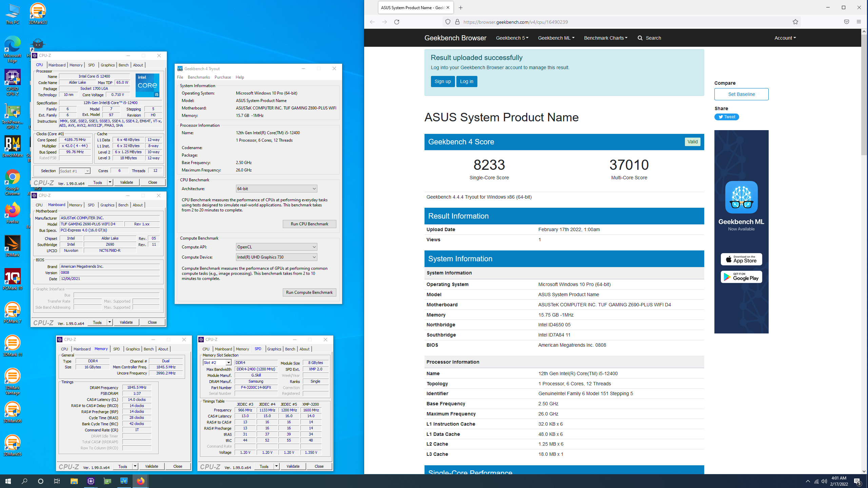This screenshot has height=488, width=868.
Task: Open volume control in system tray
Action: point(824,481)
